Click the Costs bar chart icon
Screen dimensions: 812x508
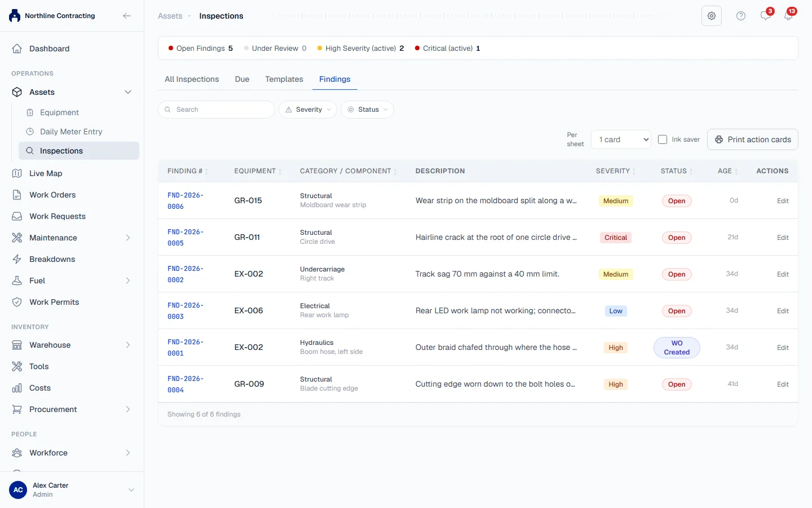coord(17,388)
